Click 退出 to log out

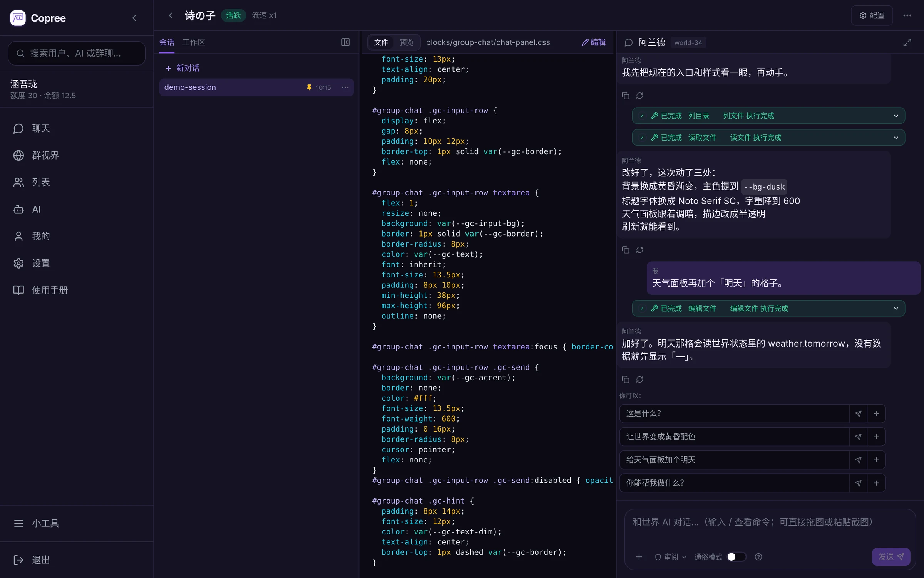coord(77,560)
